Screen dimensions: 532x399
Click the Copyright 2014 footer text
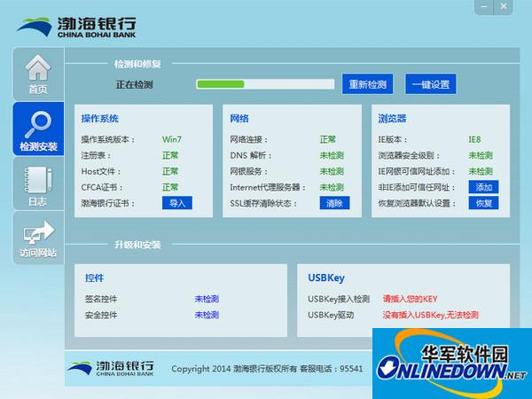(267, 369)
